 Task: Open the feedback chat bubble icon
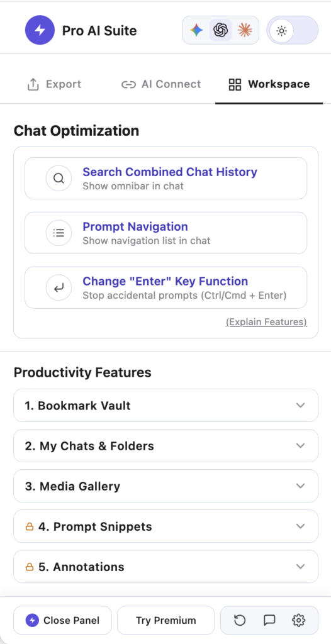click(x=269, y=620)
